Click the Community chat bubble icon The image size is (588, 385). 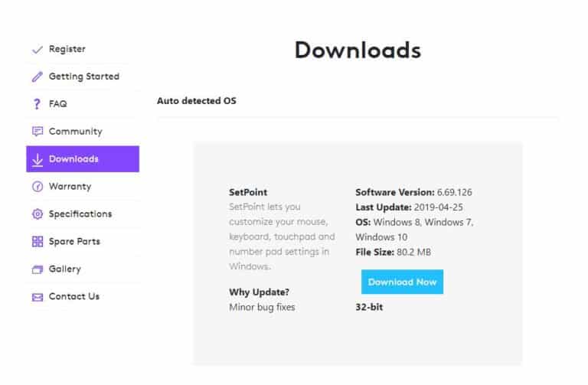(x=37, y=132)
